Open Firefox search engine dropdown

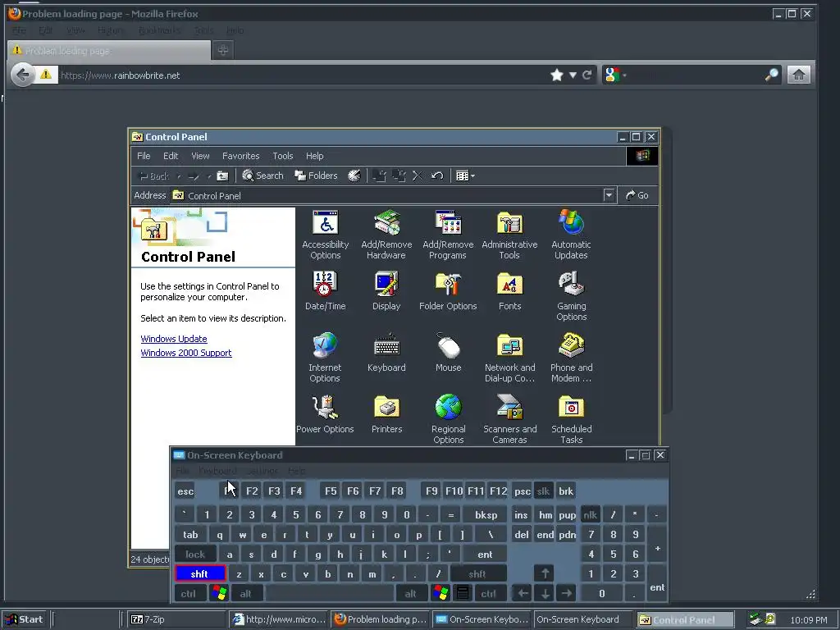pos(615,75)
